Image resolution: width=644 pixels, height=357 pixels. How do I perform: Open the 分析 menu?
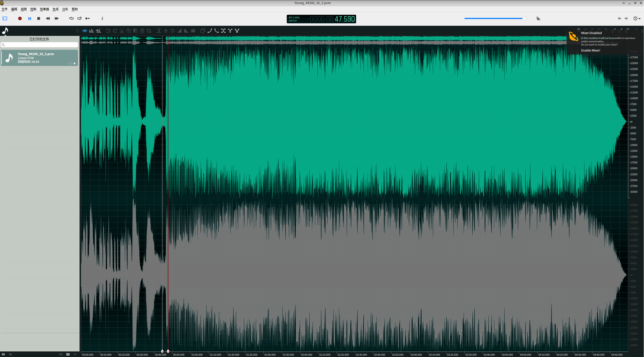pyautogui.click(x=65, y=9)
